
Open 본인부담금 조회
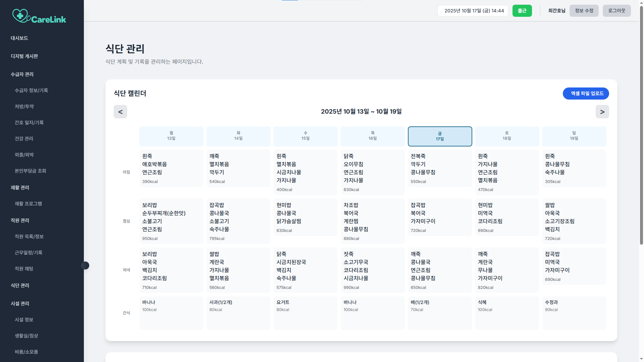31,171
